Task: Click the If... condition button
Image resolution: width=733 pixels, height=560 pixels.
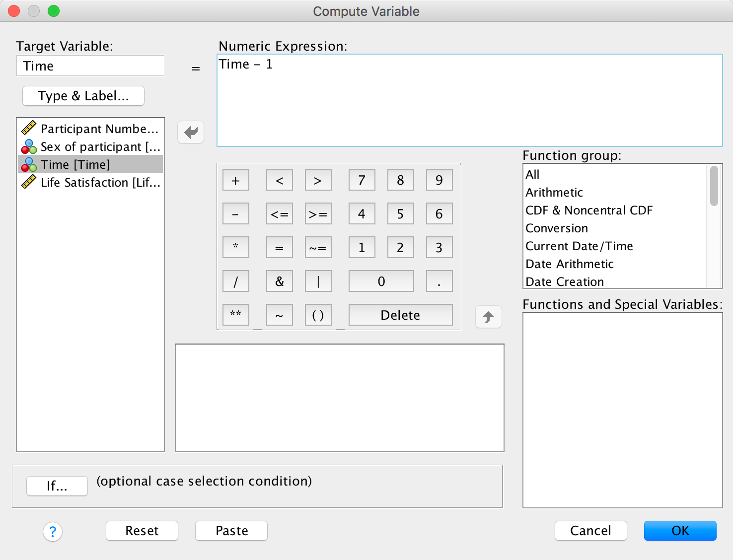Action: pos(57,486)
